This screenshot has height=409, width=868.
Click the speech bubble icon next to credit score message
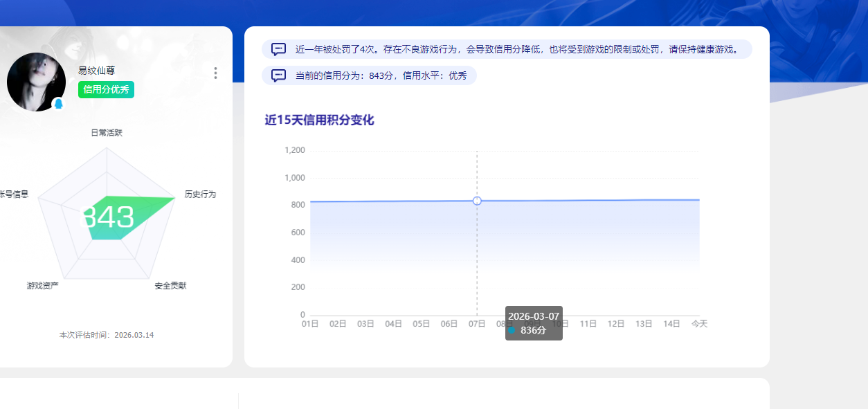click(x=279, y=75)
